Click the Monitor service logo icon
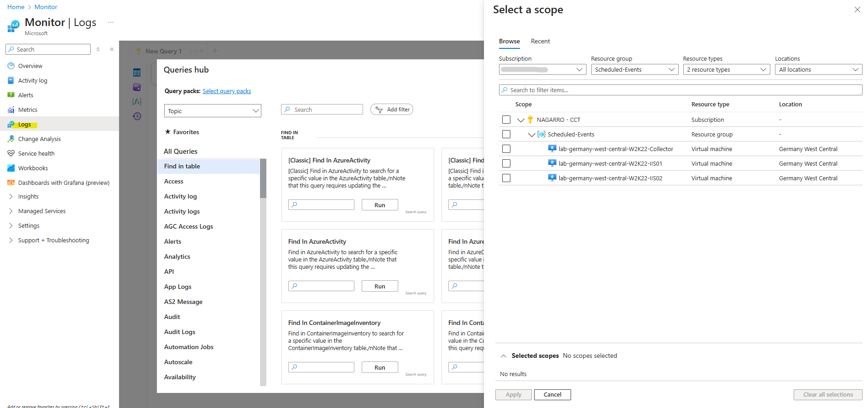The width and height of the screenshot is (868, 408). (14, 26)
